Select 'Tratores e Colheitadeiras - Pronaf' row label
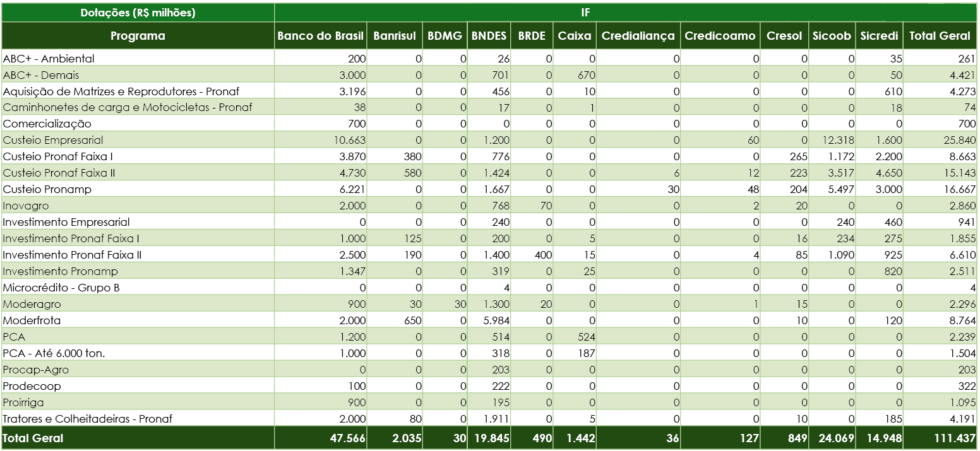Viewport: 980px width, 451px height. click(88, 419)
